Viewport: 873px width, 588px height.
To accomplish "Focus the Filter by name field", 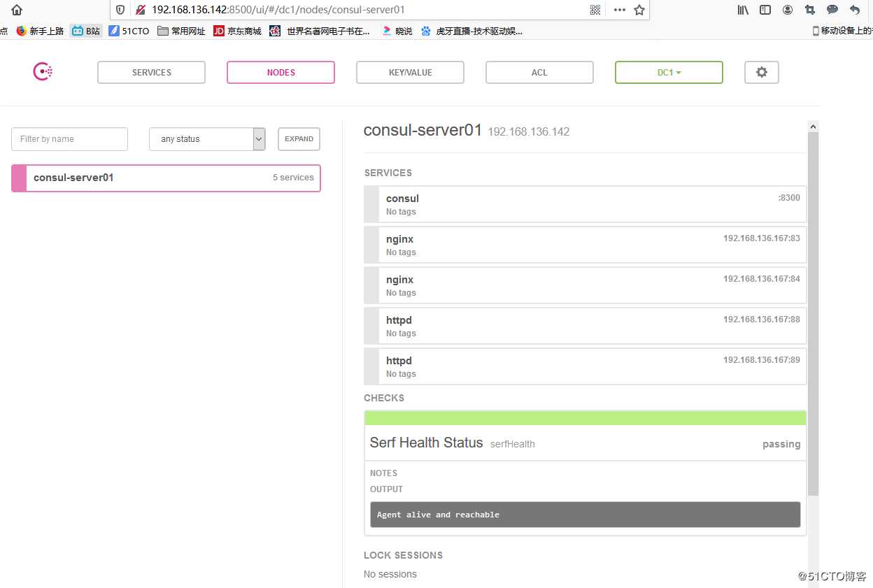I will 69,139.
